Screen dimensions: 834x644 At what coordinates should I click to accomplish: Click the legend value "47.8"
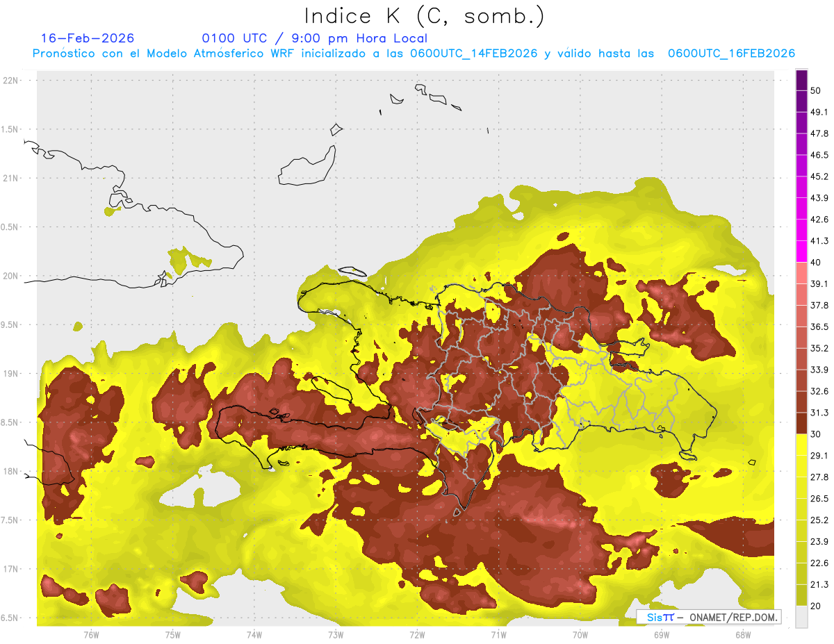click(819, 133)
